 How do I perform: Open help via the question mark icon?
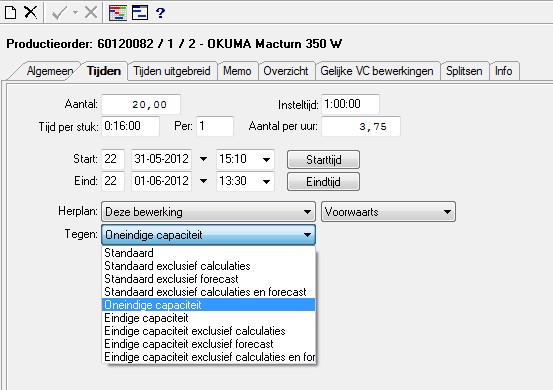click(x=160, y=13)
